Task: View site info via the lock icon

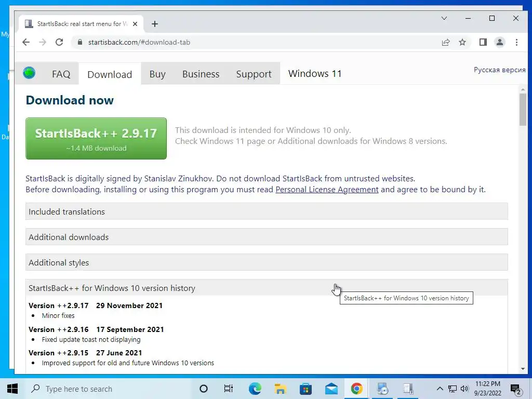Action: click(x=80, y=42)
